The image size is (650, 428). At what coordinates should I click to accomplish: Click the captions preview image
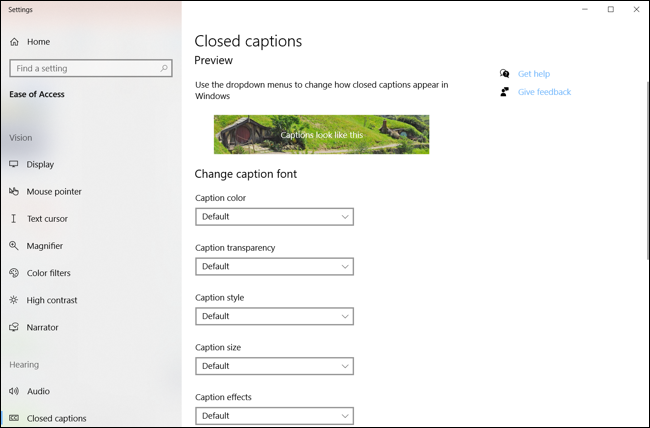[x=321, y=134]
